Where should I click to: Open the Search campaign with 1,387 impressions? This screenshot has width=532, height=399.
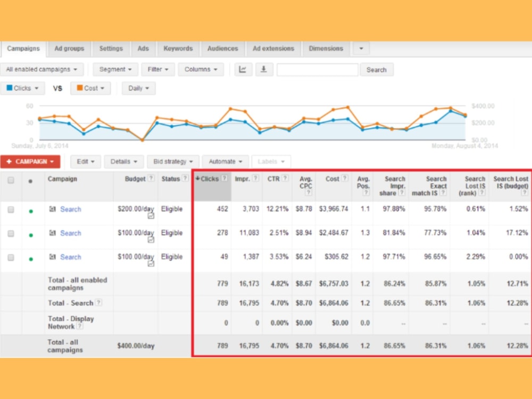pyautogui.click(x=71, y=257)
